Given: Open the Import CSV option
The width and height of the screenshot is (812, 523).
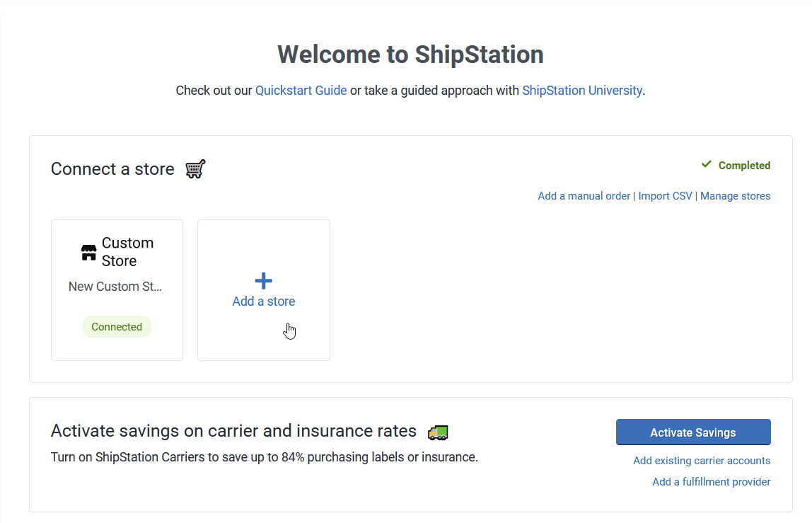Looking at the screenshot, I should (x=665, y=195).
